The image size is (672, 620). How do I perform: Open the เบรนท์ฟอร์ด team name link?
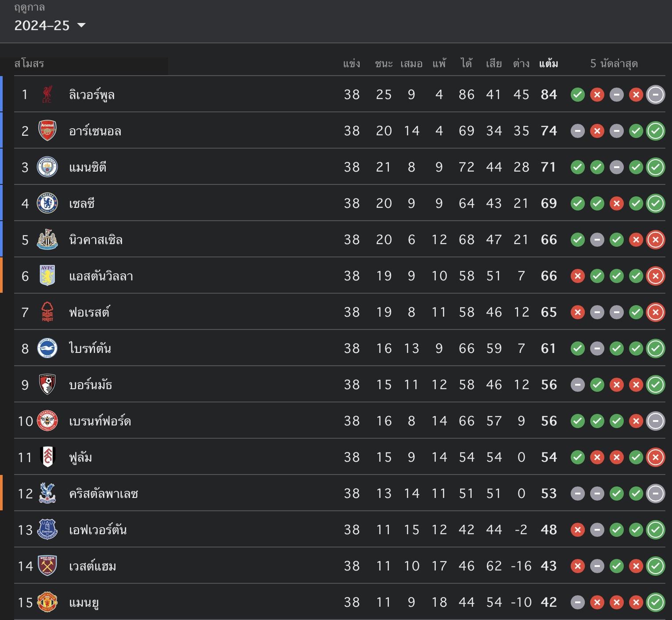click(x=100, y=421)
